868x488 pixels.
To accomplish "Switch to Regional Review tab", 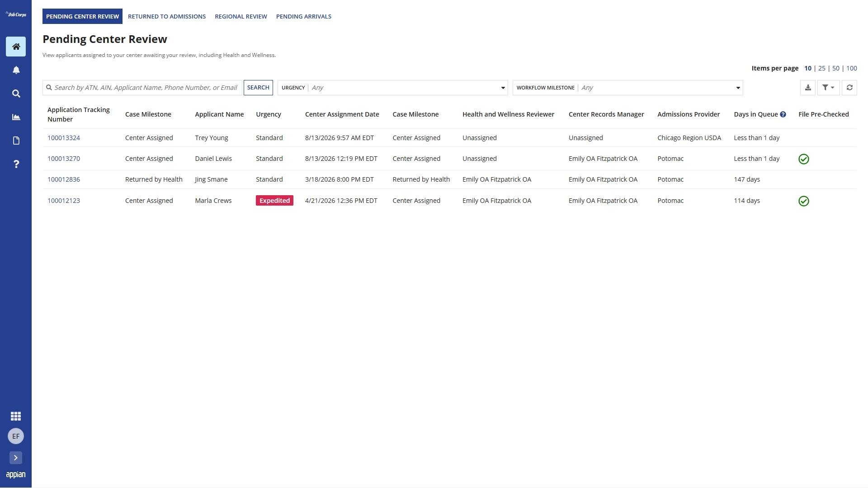I will 241,16.
